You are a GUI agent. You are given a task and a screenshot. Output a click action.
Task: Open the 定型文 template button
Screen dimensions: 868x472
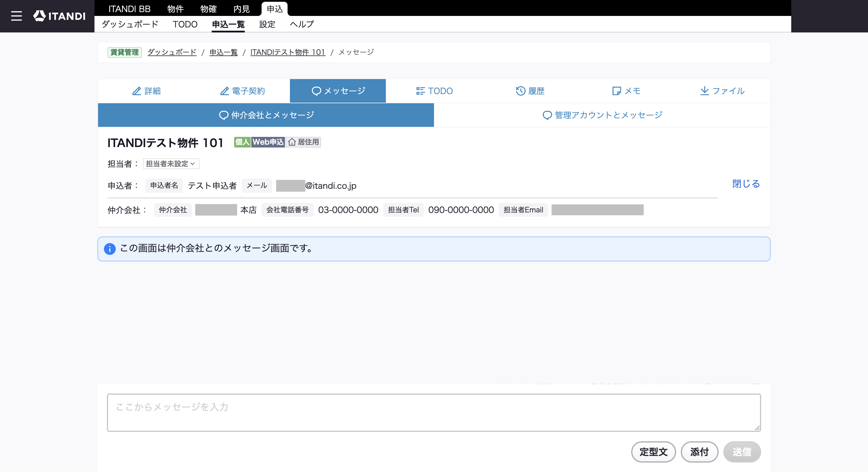[x=653, y=452]
